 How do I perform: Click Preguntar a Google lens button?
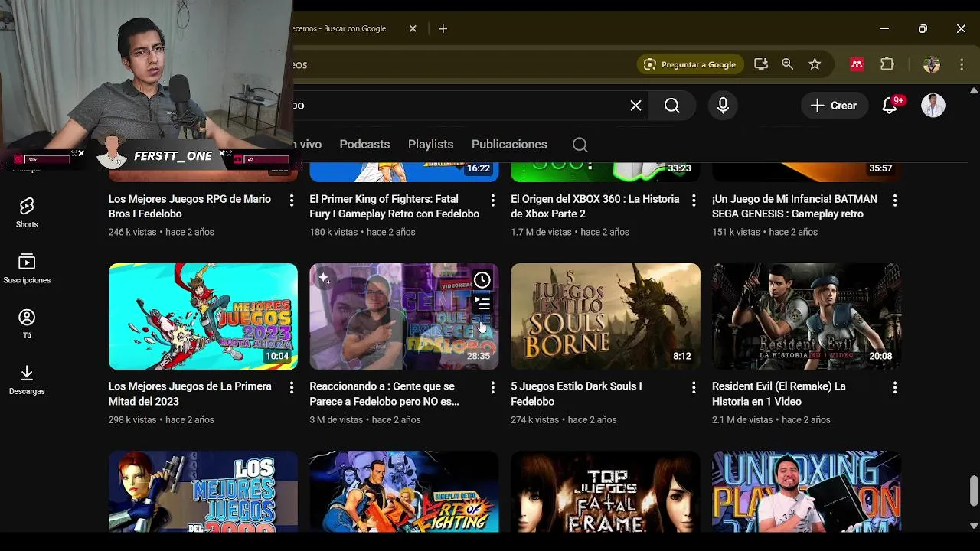tap(690, 64)
